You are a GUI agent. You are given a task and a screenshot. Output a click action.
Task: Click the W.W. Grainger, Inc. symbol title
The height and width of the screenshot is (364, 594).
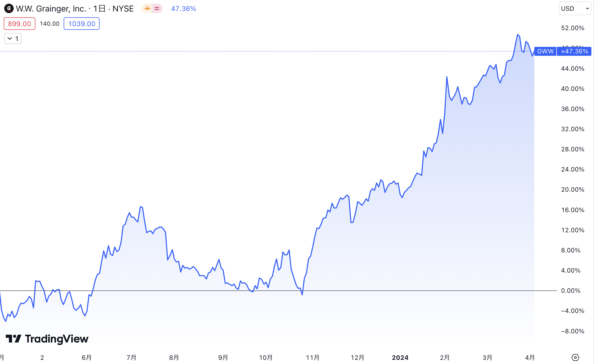51,9
